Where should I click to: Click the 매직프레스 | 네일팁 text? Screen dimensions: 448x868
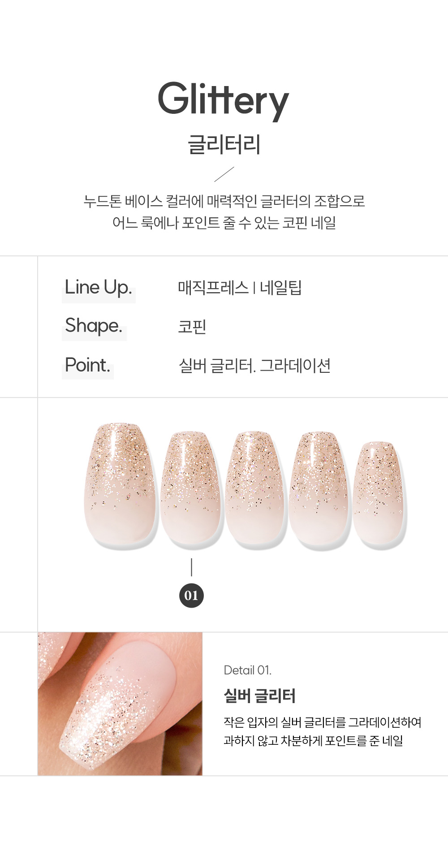pyautogui.click(x=240, y=287)
